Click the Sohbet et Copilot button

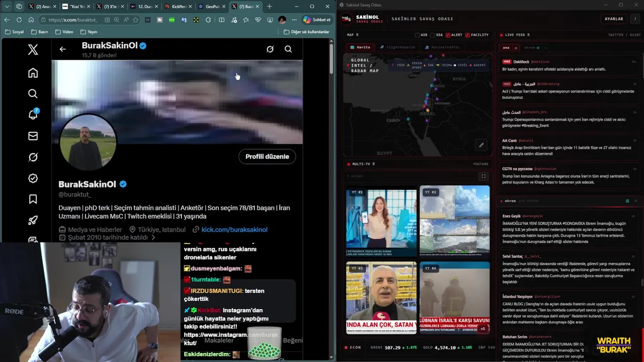[x=317, y=20]
